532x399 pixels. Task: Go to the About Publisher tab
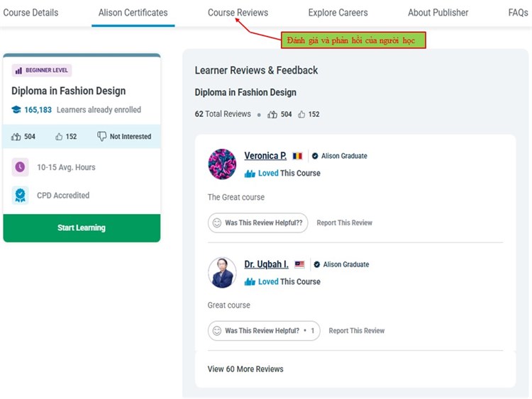coord(438,13)
